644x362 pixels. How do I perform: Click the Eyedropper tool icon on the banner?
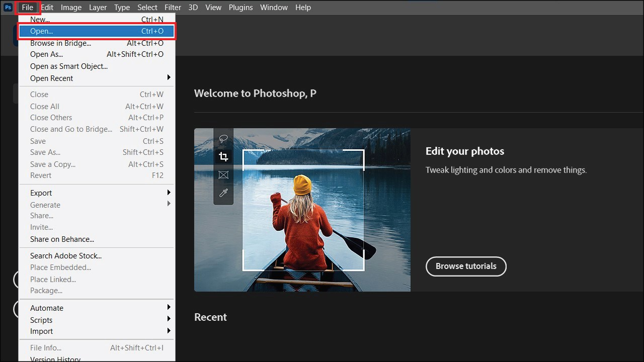click(223, 193)
